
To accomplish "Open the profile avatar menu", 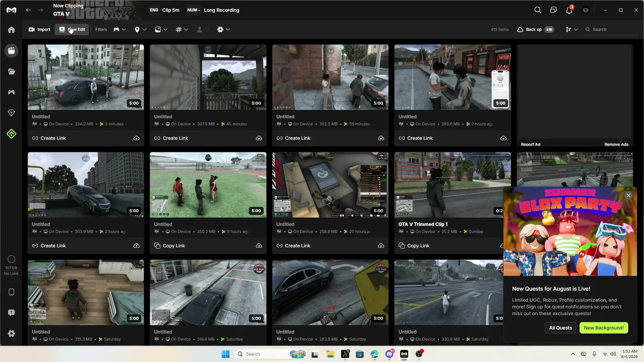I will [586, 10].
